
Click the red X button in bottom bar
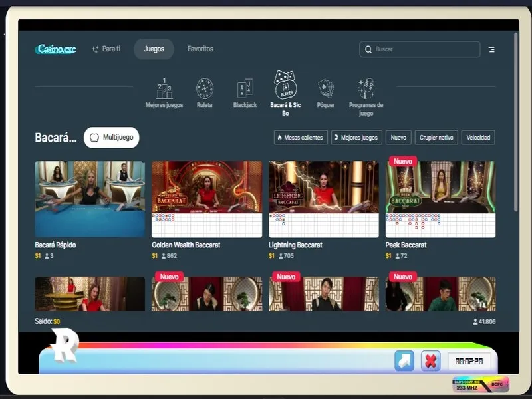430,361
